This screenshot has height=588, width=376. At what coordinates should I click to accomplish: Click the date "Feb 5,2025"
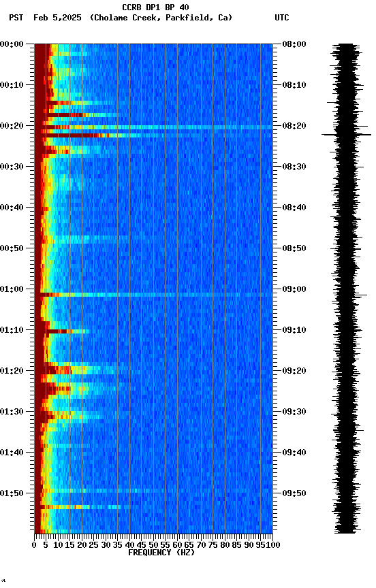pyautogui.click(x=57, y=18)
